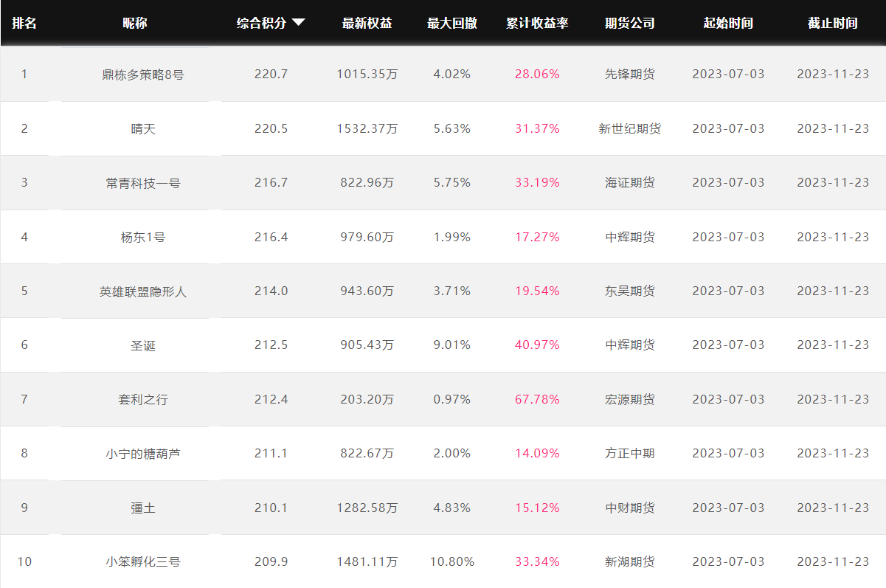Viewport: 886px width, 588px height.
Task: Click company 新湖期货
Action: [629, 561]
